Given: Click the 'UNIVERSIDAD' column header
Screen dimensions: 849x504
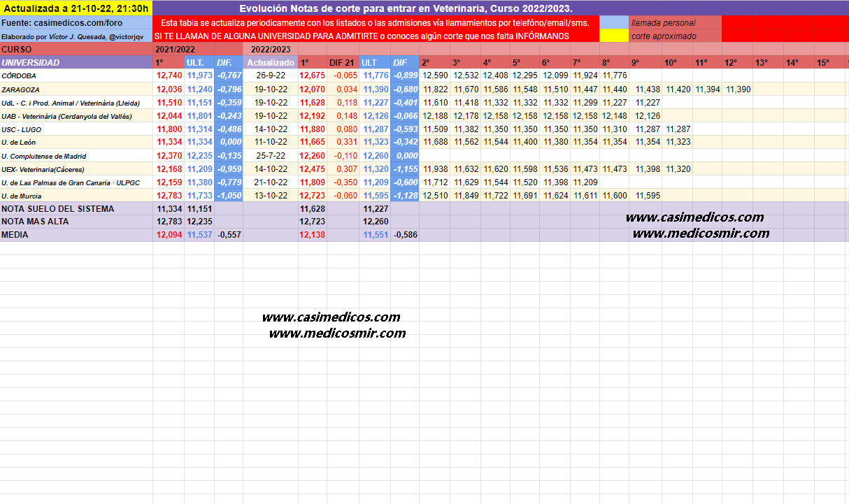Looking at the screenshot, I should 76,63.
